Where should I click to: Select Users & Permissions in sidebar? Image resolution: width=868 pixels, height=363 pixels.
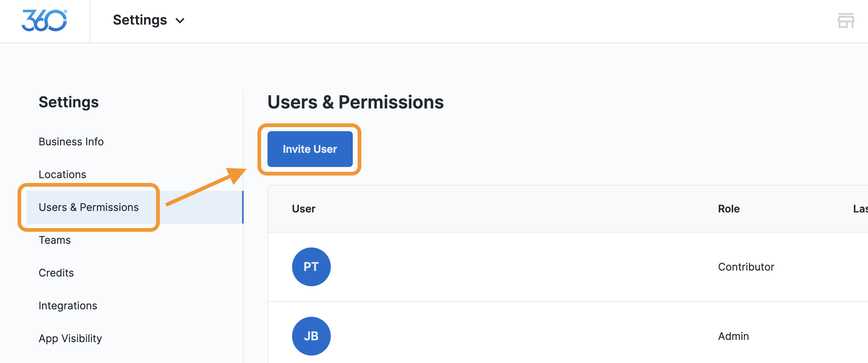click(89, 207)
